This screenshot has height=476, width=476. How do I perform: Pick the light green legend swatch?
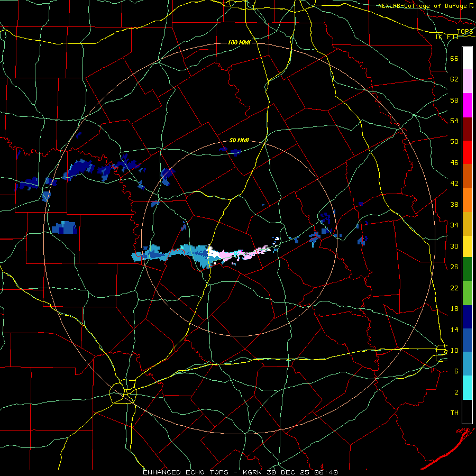tap(467, 293)
